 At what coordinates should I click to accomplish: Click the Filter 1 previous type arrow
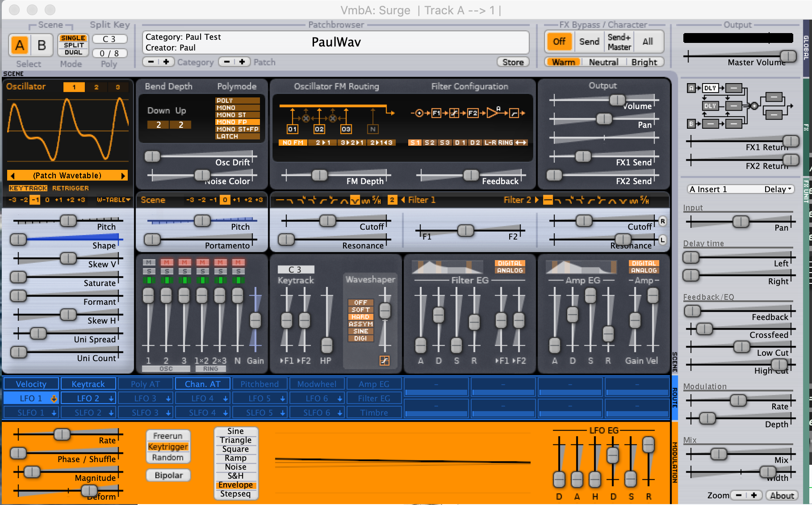[x=403, y=200]
